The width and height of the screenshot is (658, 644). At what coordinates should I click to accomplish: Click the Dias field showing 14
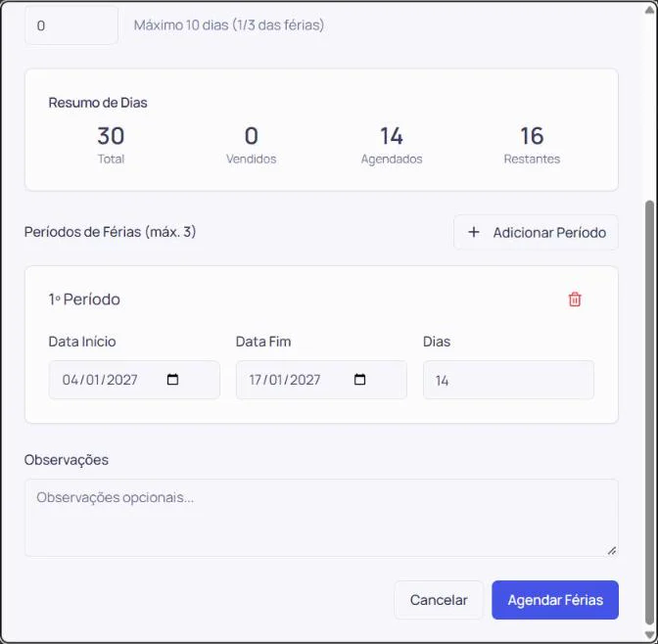[x=508, y=380]
